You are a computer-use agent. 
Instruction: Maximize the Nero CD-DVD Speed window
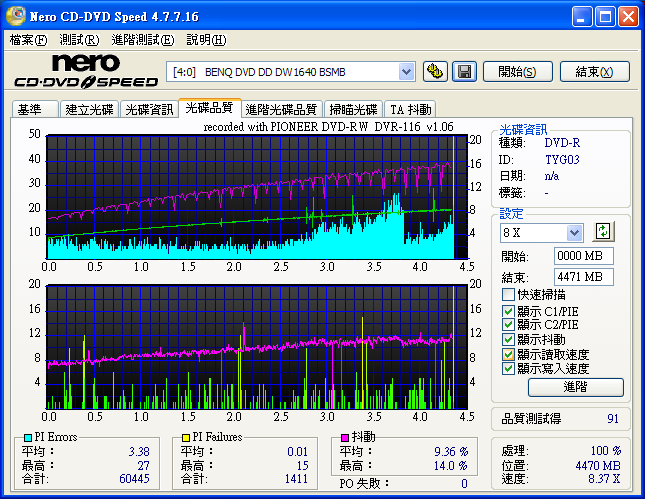tap(605, 17)
